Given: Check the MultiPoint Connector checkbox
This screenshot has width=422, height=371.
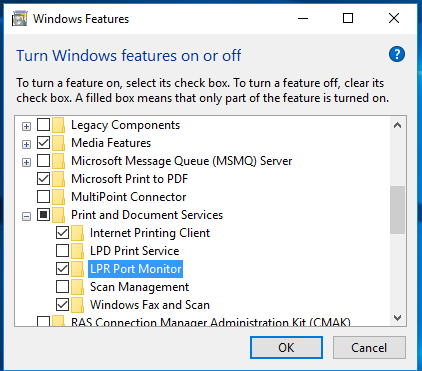Looking at the screenshot, I should [43, 197].
